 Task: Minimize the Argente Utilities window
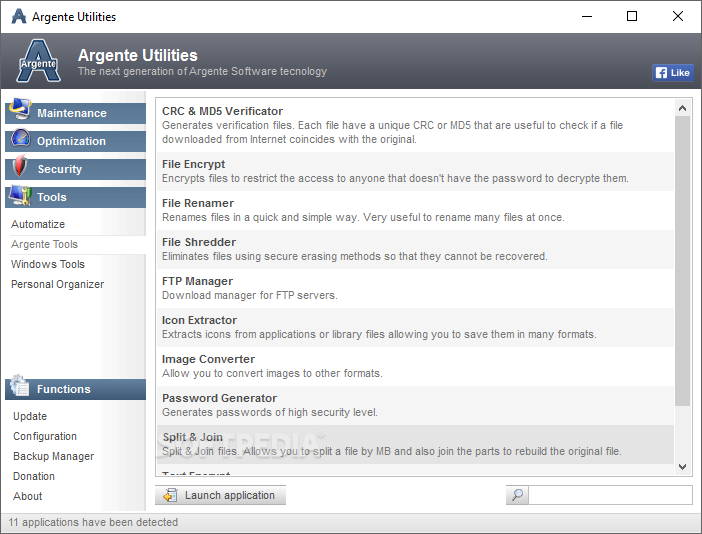[587, 17]
